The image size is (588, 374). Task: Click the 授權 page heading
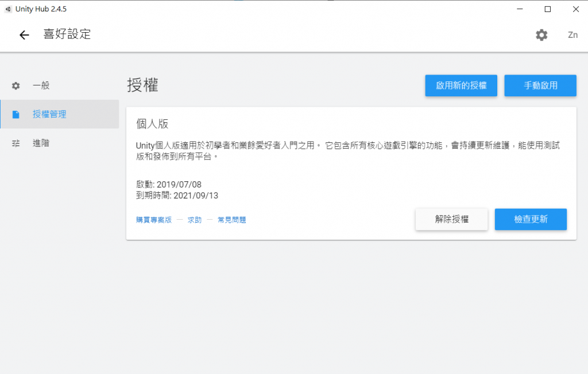pyautogui.click(x=142, y=85)
